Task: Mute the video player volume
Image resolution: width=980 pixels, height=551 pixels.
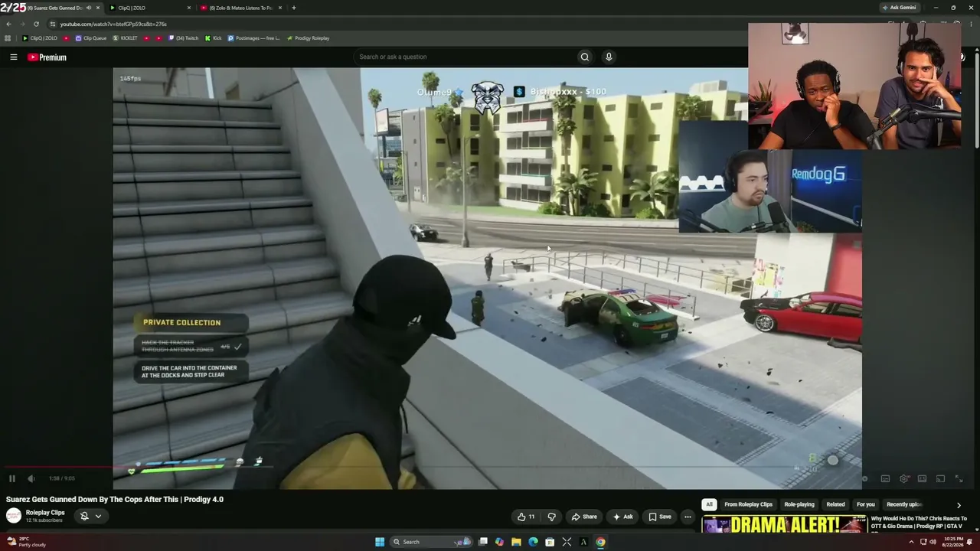Action: [x=31, y=478]
